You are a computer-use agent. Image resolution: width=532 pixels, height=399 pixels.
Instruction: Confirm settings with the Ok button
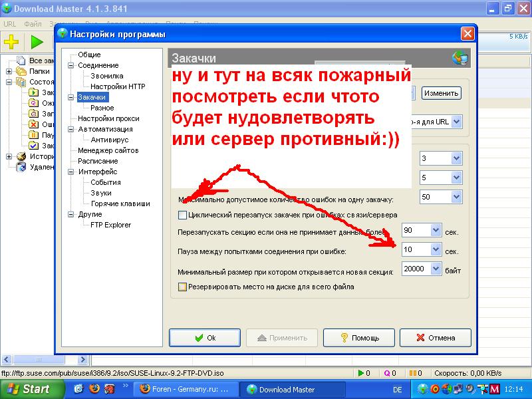pyautogui.click(x=205, y=338)
